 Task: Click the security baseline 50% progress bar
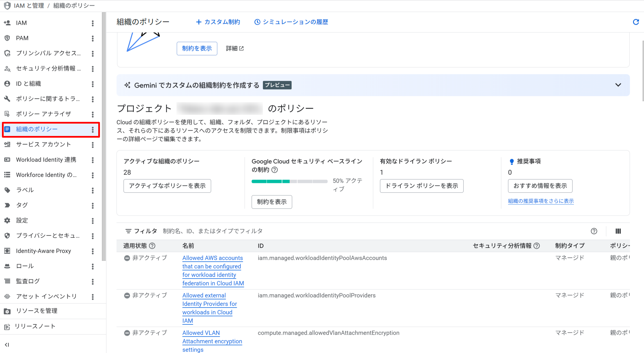(289, 182)
